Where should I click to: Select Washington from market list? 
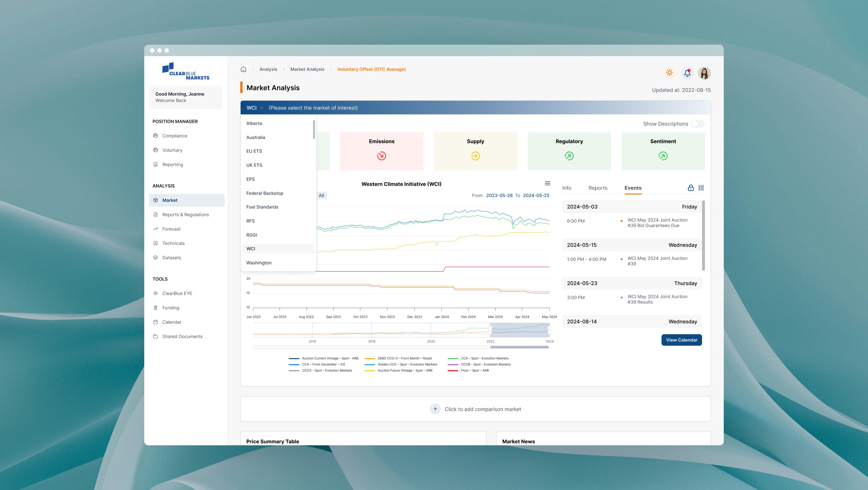tap(259, 263)
